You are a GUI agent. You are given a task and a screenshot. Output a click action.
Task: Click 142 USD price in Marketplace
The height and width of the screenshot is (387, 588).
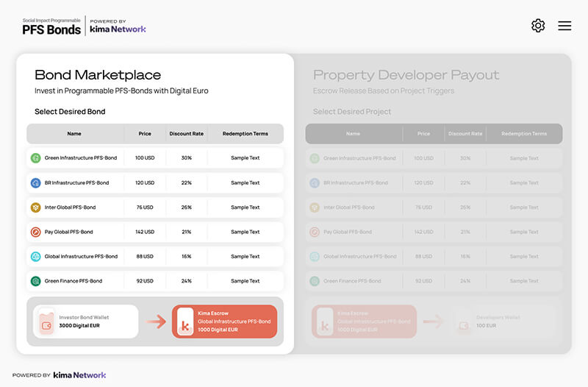[145, 232]
